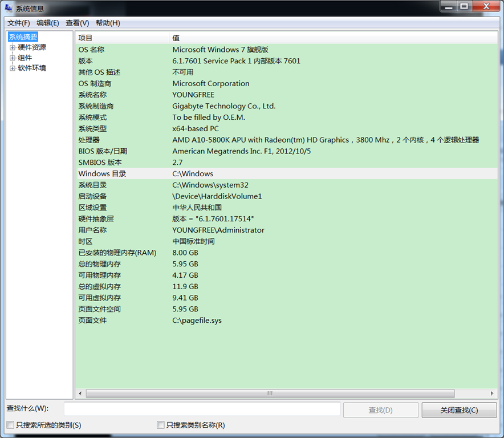Click the value YOUNGFREE\Administrator

218,230
